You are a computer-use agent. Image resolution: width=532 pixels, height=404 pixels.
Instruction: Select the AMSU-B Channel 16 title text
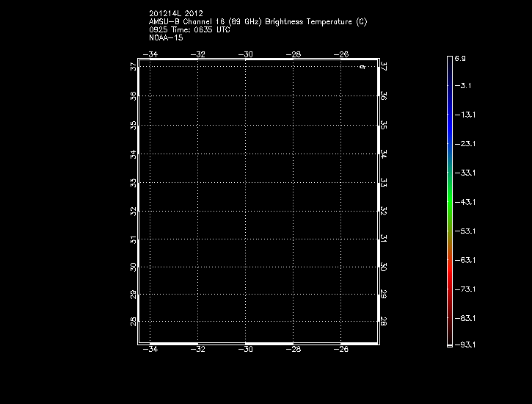point(258,21)
